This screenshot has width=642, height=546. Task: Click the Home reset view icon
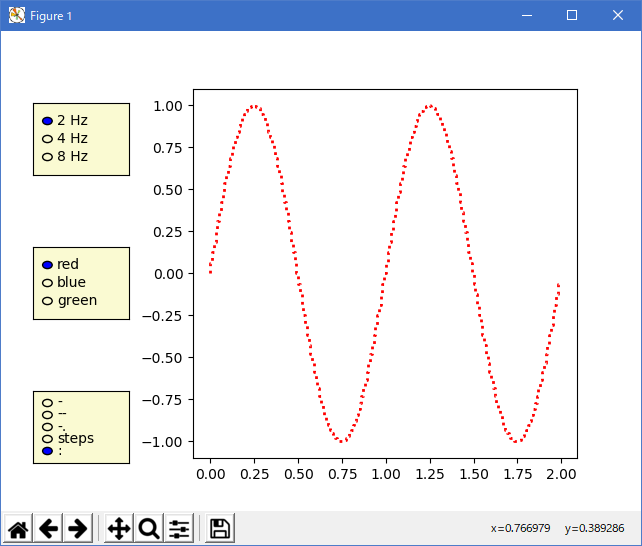pos(18,529)
